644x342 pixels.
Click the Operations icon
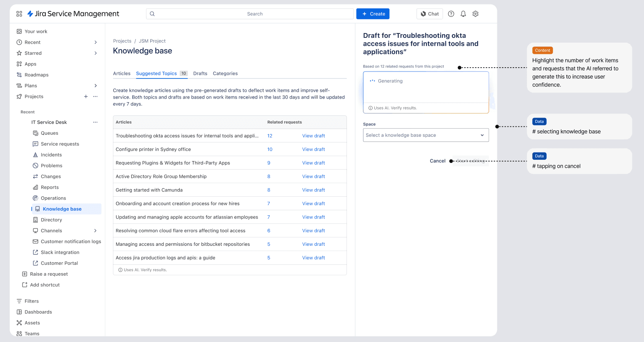(x=35, y=198)
